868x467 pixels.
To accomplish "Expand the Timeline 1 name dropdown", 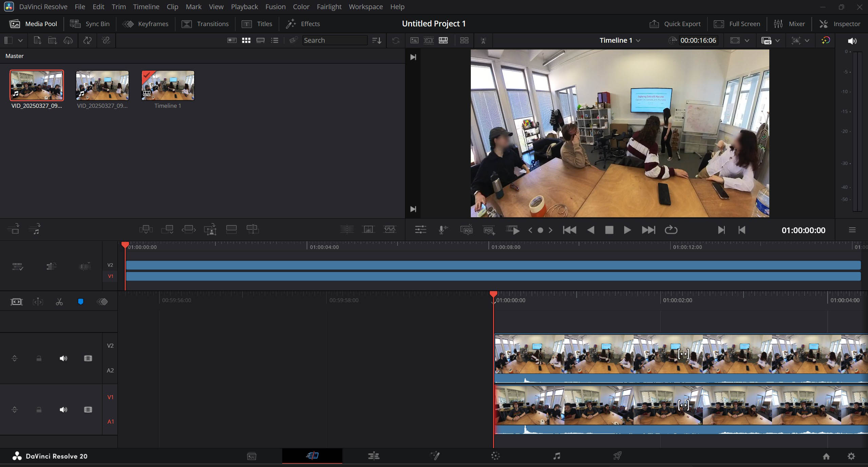I will (x=638, y=40).
